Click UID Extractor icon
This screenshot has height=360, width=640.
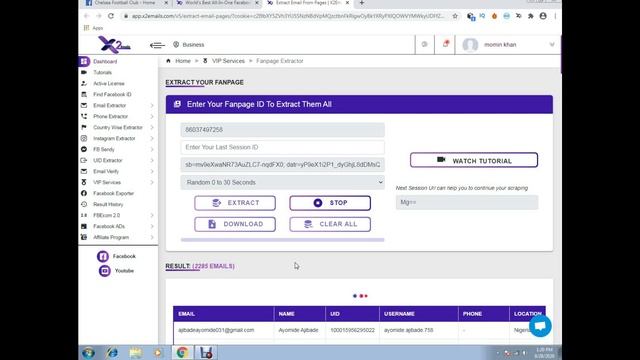point(84,160)
